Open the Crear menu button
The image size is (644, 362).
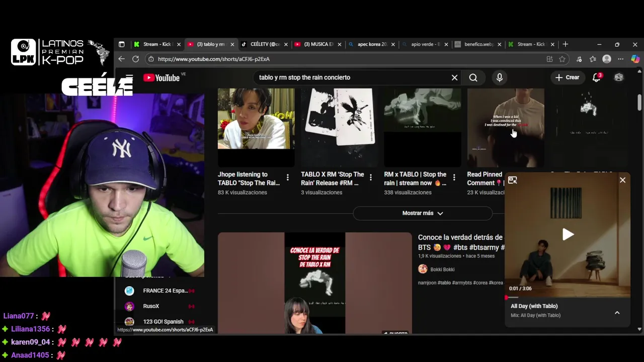tap(567, 77)
